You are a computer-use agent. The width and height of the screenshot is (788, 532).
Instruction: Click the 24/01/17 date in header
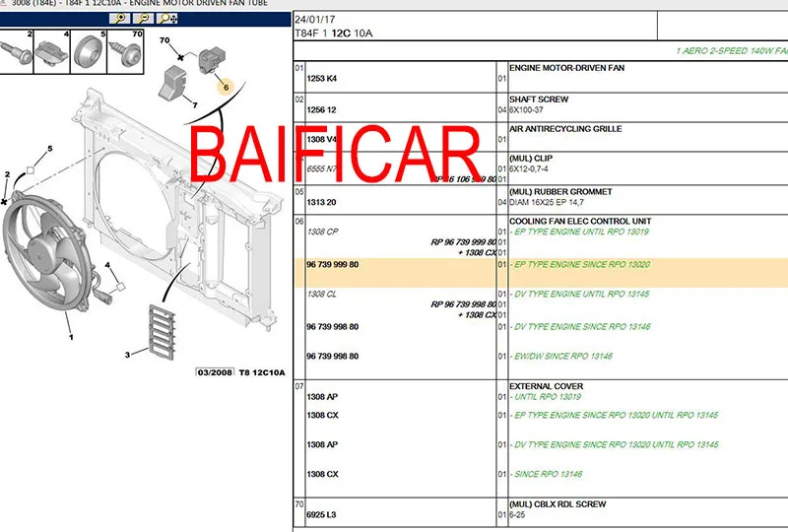coord(314,20)
